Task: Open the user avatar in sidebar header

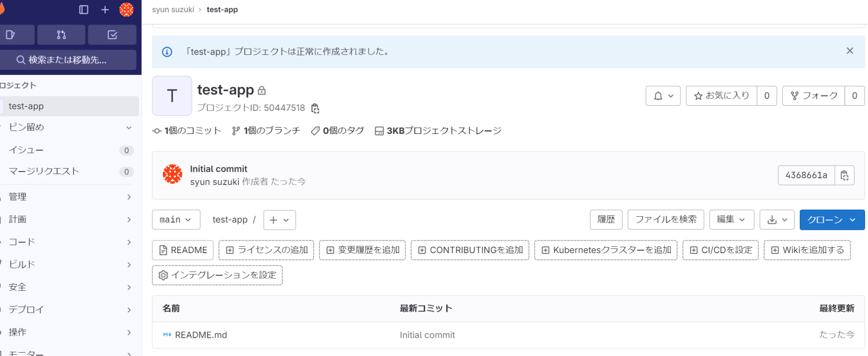Action: point(126,10)
